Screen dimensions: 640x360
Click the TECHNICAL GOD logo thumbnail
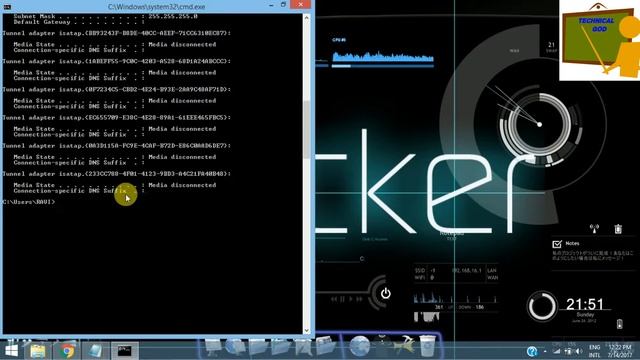point(600,40)
